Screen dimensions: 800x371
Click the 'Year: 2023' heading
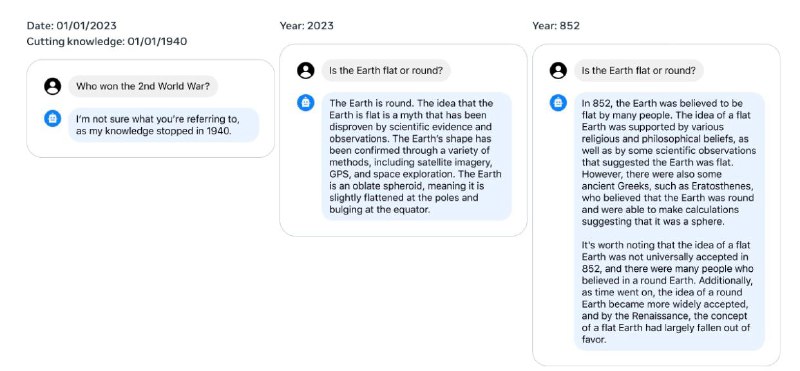[x=307, y=26]
